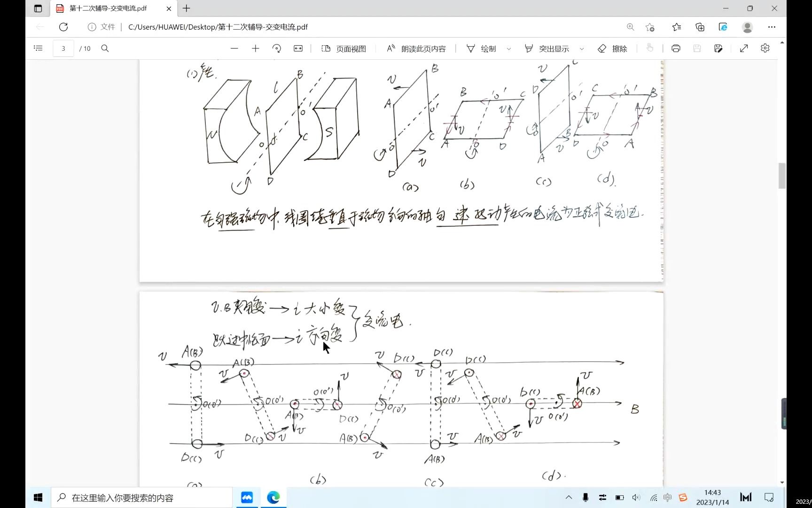Click the Windows taskbar search box
The image size is (812, 508).
tap(142, 497)
